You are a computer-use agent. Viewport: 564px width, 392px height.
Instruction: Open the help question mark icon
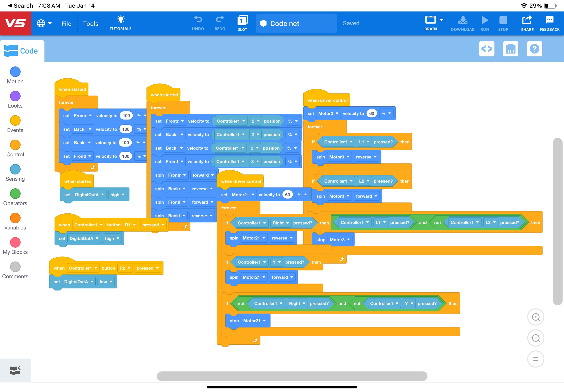(534, 49)
